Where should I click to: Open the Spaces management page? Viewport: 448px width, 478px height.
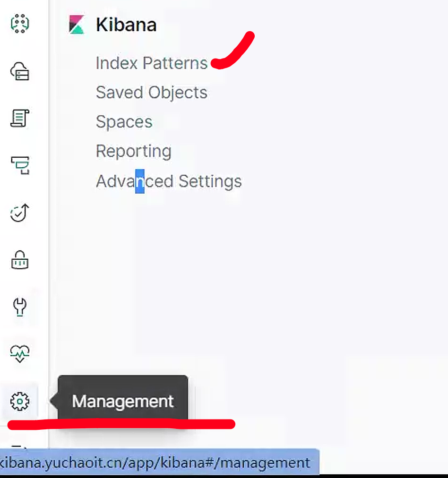click(x=124, y=122)
